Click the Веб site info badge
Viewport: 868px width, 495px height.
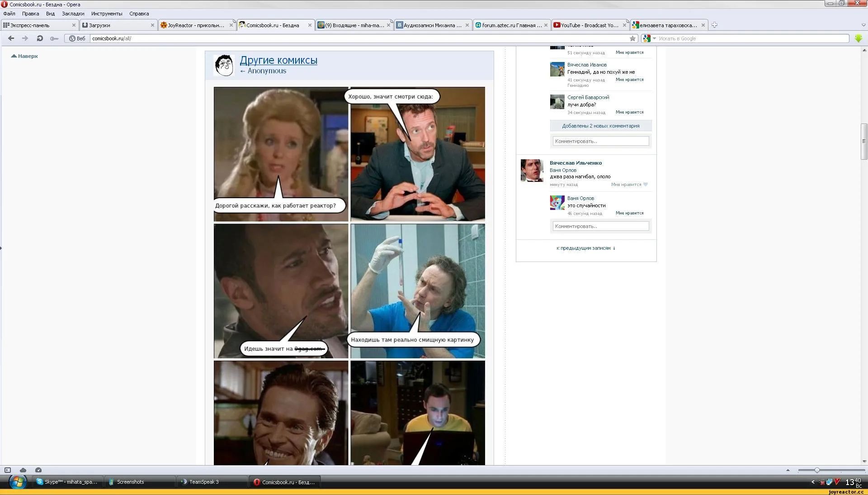(77, 38)
